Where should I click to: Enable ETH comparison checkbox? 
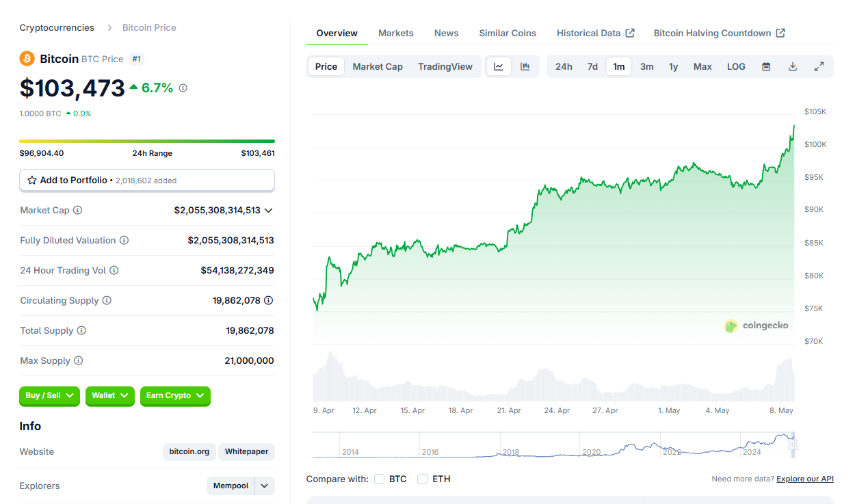423,479
